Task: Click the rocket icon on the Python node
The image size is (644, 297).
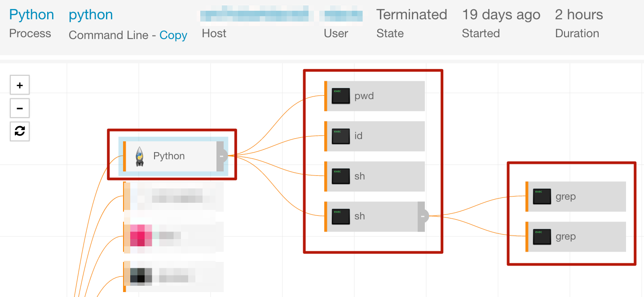Action: (x=140, y=156)
